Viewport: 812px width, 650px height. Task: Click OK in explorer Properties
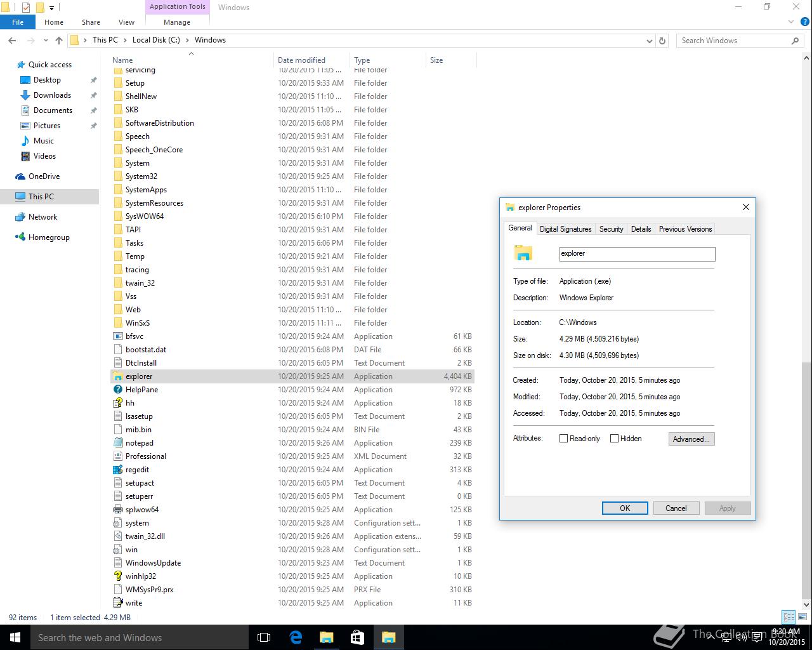coord(625,508)
